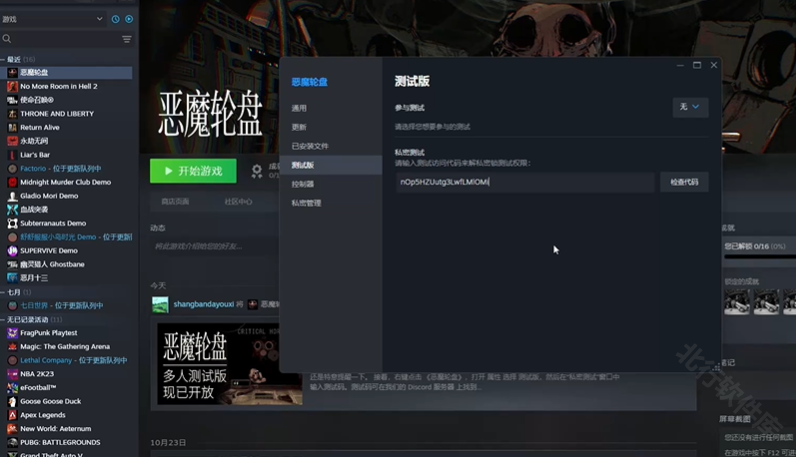The height and width of the screenshot is (457, 796).
Task: Click the 永劫无间 game icon
Action: 12,141
